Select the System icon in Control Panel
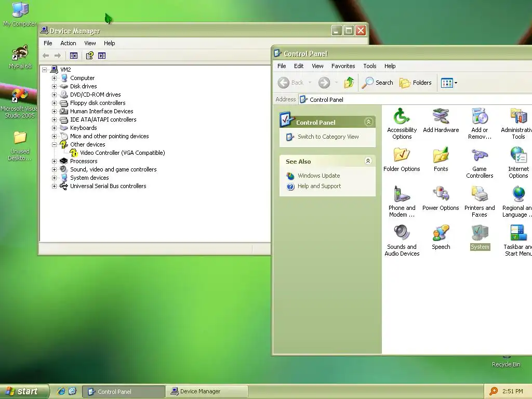Image resolution: width=532 pixels, height=399 pixels. 480,237
